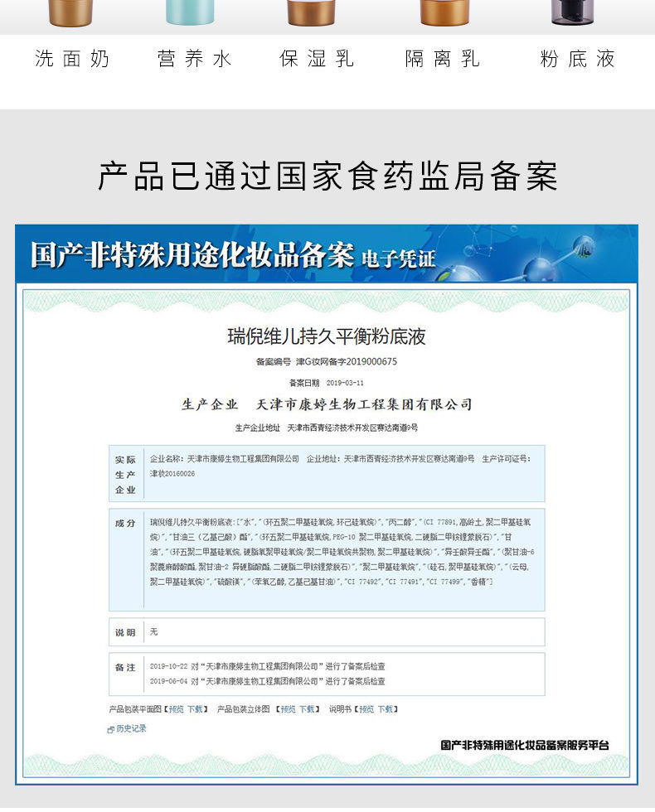Viewport: 655px width, 812px height.
Task: Select the 保湿乳 bottle thumbnail
Action: (x=311, y=12)
